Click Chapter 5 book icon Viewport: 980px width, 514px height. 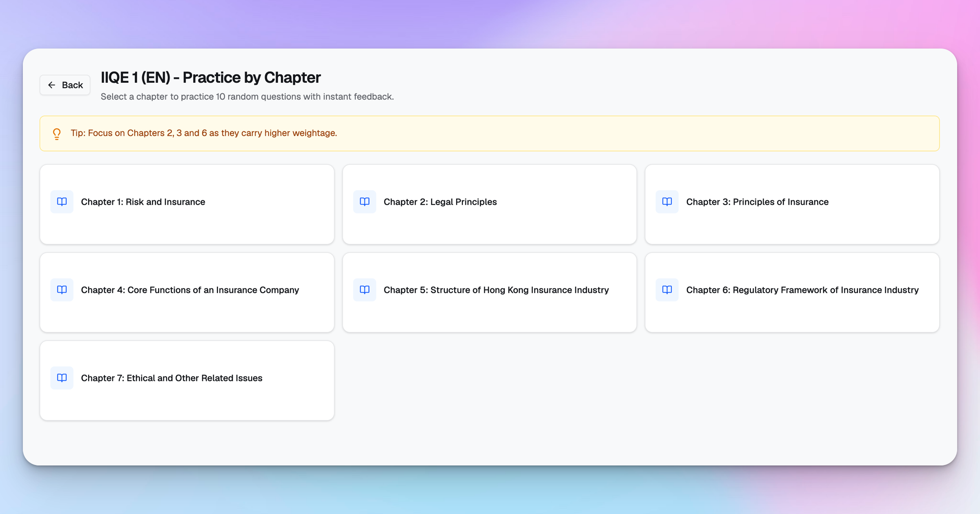(364, 290)
